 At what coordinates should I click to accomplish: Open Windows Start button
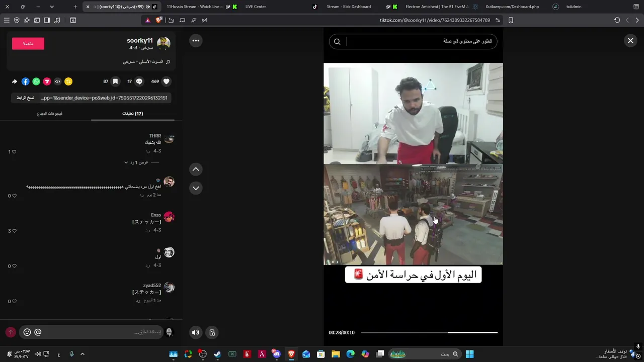click(x=469, y=354)
